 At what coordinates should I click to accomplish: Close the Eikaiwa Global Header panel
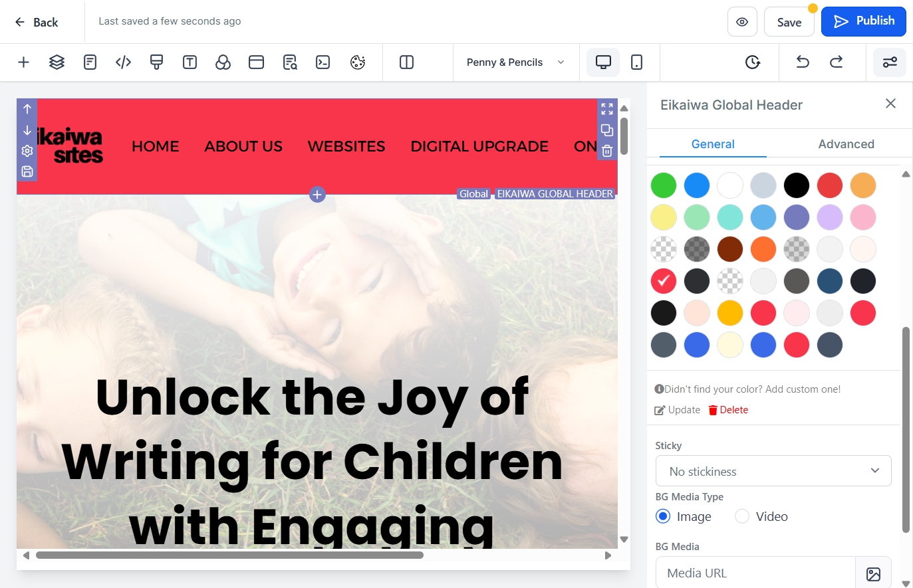(890, 104)
